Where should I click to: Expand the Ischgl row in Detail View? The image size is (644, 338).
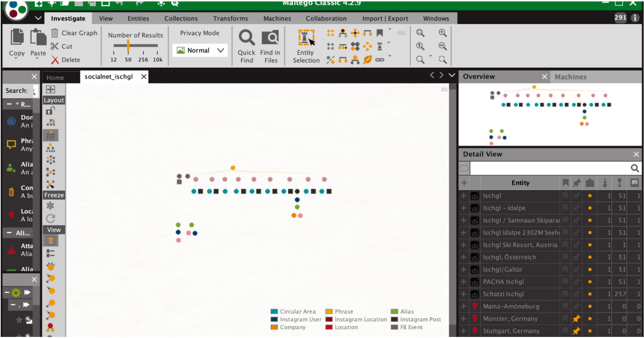point(464,196)
